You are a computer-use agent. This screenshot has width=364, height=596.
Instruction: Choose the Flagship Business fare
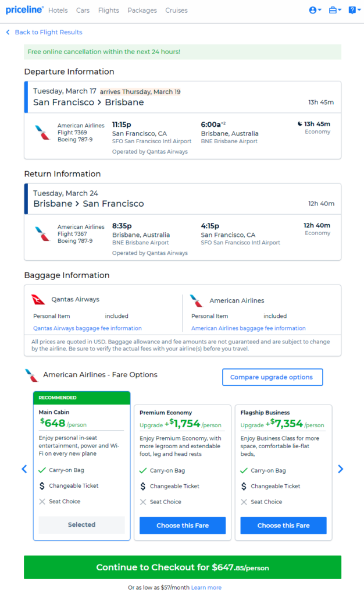point(284,526)
